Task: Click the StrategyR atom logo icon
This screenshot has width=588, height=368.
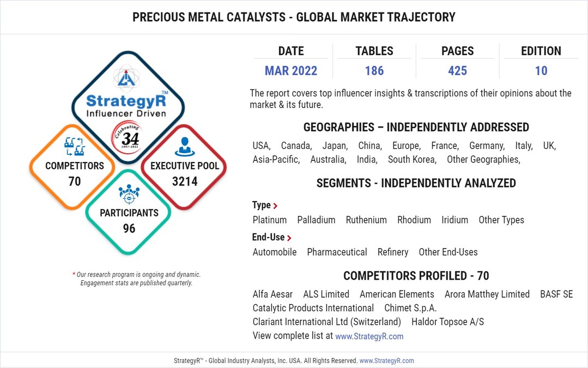Action: coord(126,78)
